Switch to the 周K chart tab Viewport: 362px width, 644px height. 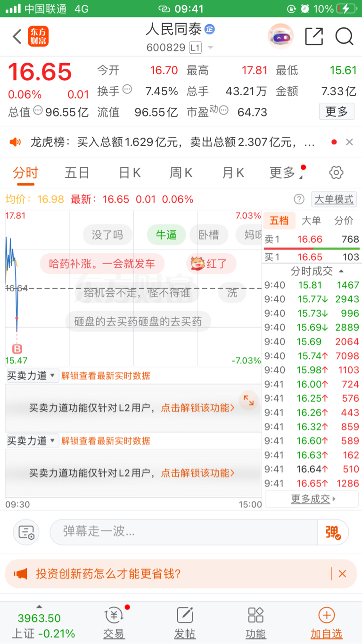click(181, 173)
